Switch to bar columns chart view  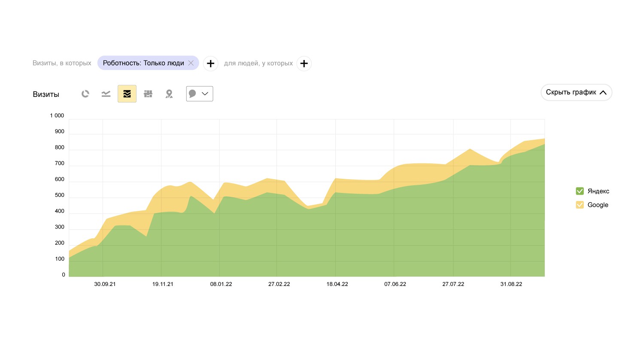[x=148, y=94]
